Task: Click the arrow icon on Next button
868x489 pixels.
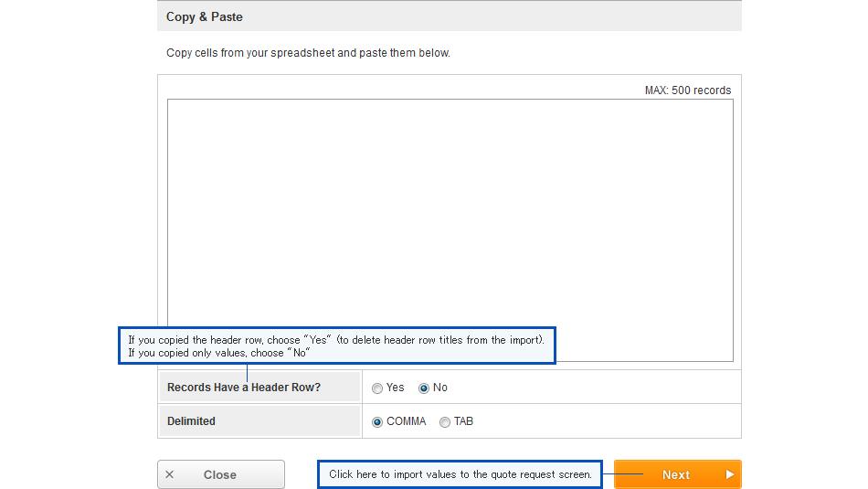Action: (729, 474)
